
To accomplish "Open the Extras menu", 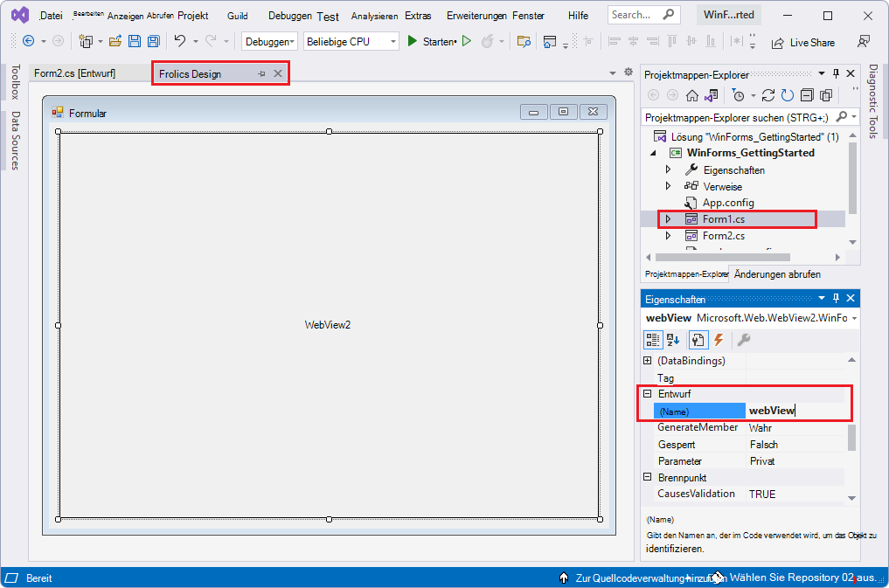I will click(x=418, y=15).
